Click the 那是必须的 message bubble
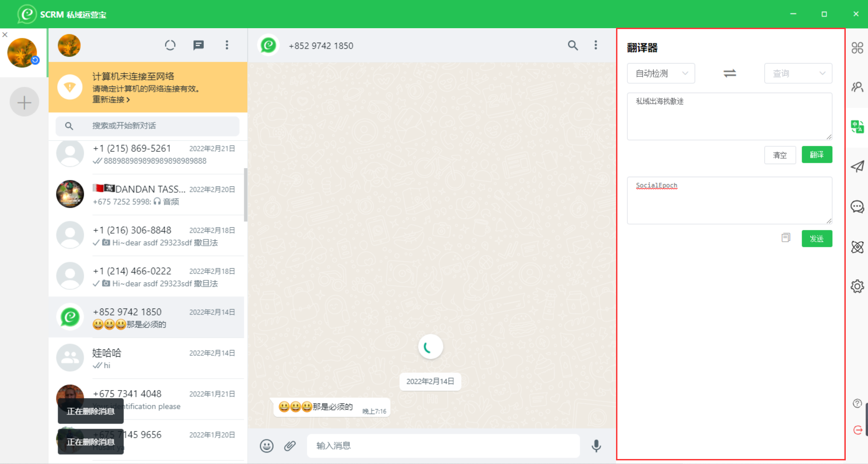The height and width of the screenshot is (464, 868). [x=331, y=407]
